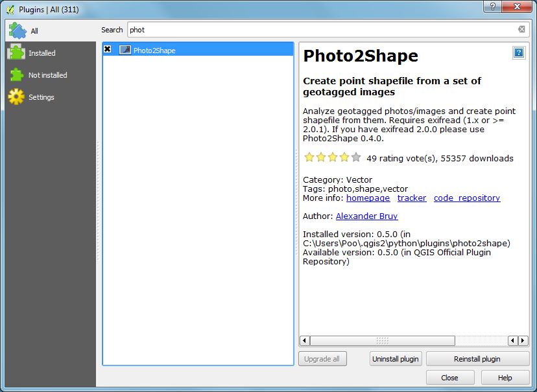Select the Photo2Shape row in plugin list
Image resolution: width=537 pixels, height=392 pixels.
point(198,50)
